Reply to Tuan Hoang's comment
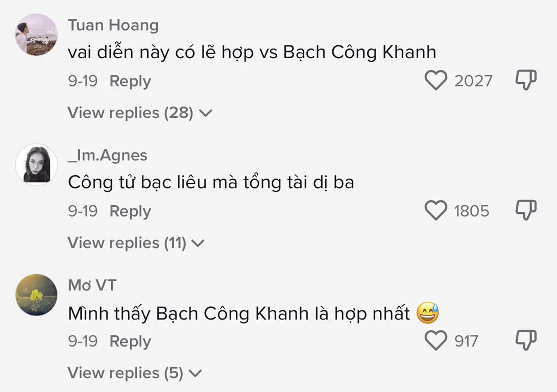The height and width of the screenshot is (392, 557). coord(130,81)
